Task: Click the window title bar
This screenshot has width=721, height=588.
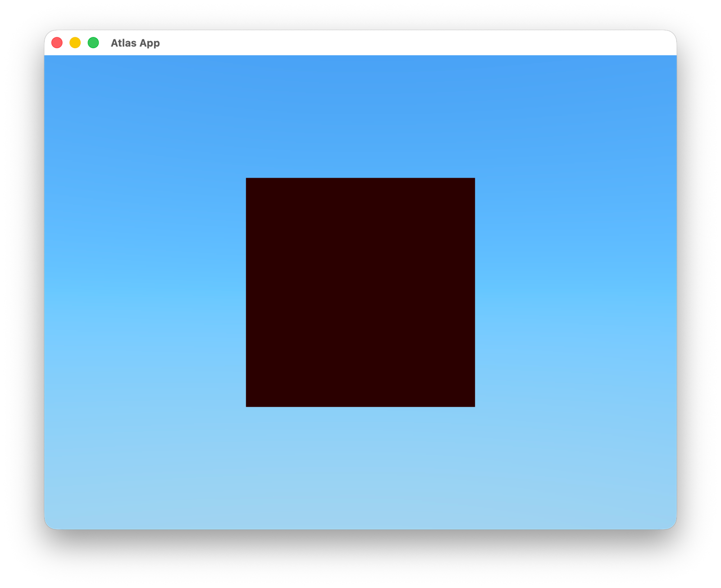Action: [x=360, y=43]
